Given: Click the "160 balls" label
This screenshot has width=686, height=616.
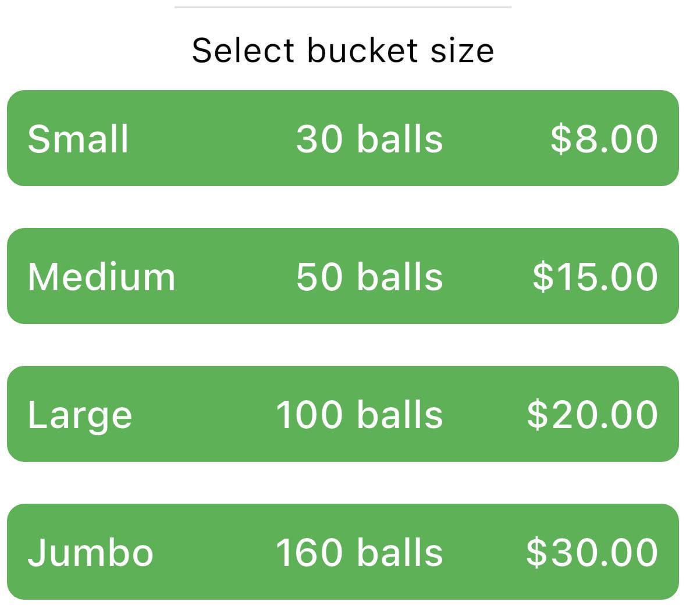Looking at the screenshot, I should point(359,553).
